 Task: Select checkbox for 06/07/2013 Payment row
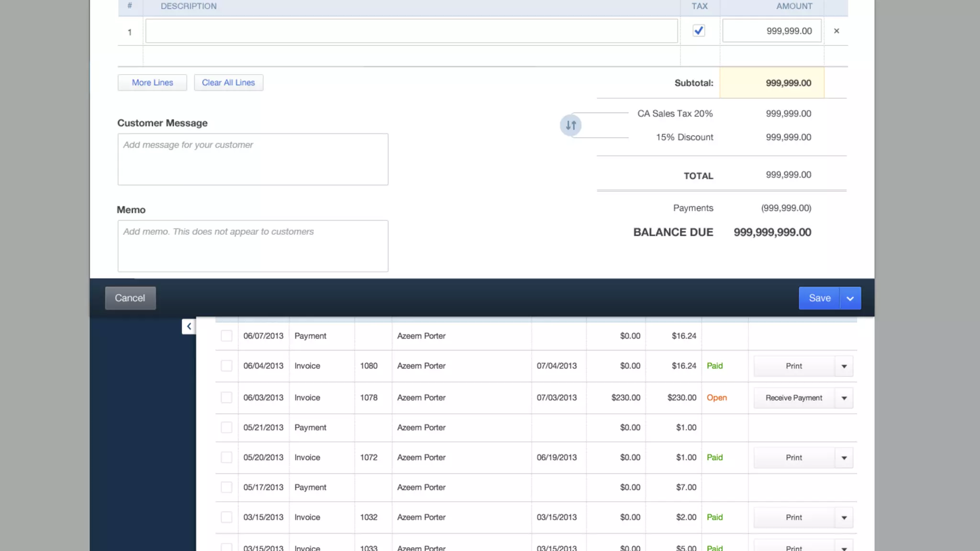pyautogui.click(x=226, y=336)
